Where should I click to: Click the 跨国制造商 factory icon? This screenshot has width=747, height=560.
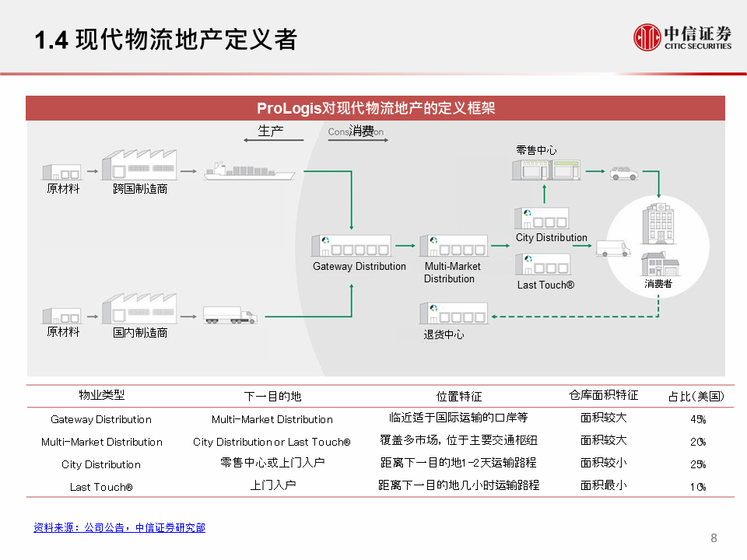point(139,165)
